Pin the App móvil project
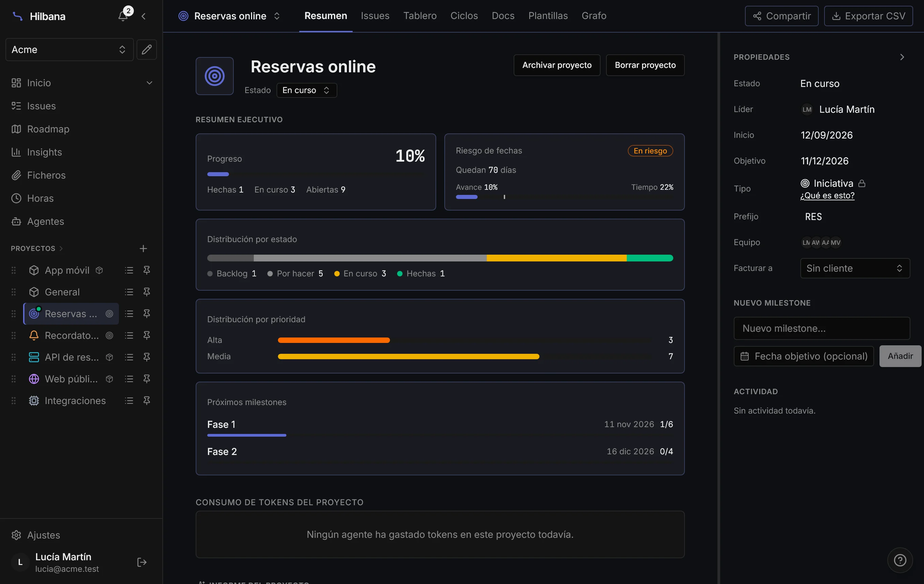This screenshot has width=924, height=584. pos(146,270)
